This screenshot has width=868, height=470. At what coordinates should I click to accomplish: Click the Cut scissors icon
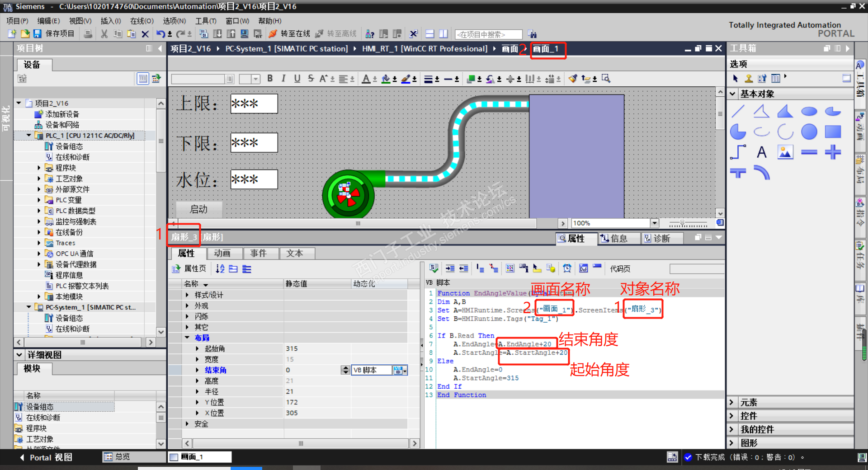pos(104,34)
